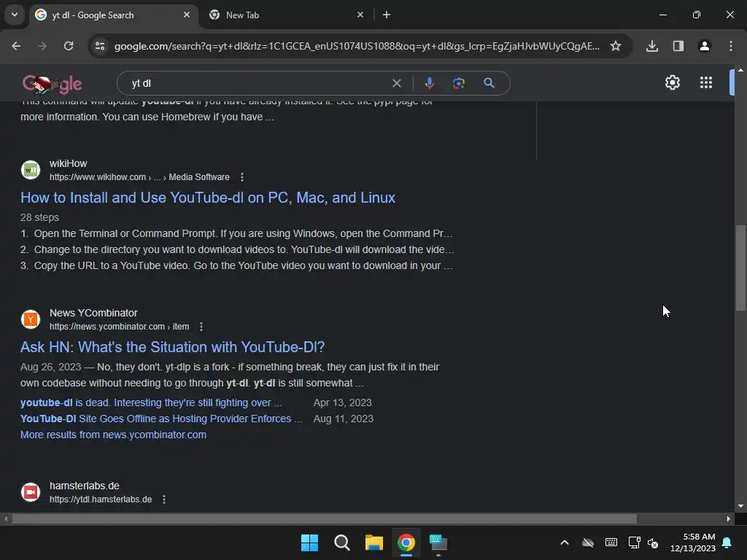Open the notification bell in the taskbar
Image resolution: width=747 pixels, height=560 pixels.
click(727, 542)
